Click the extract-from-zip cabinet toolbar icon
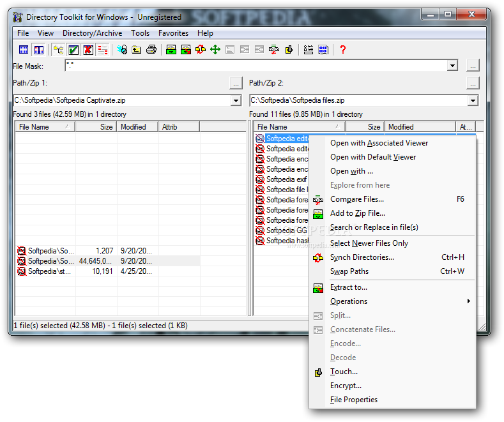504x422 pixels. (x=186, y=49)
